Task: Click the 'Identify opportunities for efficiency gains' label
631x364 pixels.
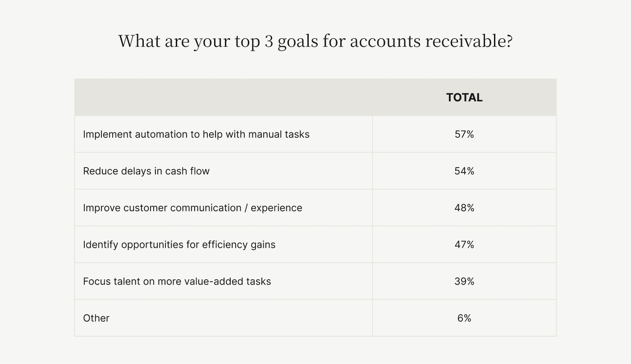Action: [x=179, y=245]
